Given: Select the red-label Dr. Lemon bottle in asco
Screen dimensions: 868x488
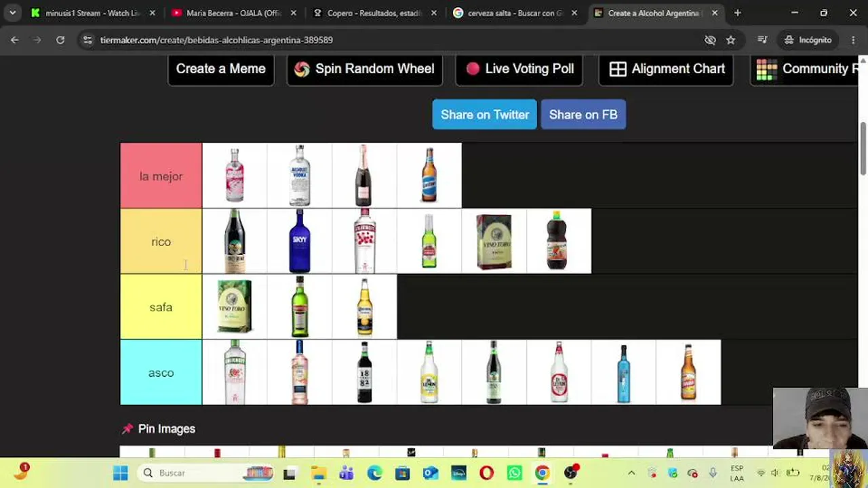Looking at the screenshot, I should pos(559,372).
